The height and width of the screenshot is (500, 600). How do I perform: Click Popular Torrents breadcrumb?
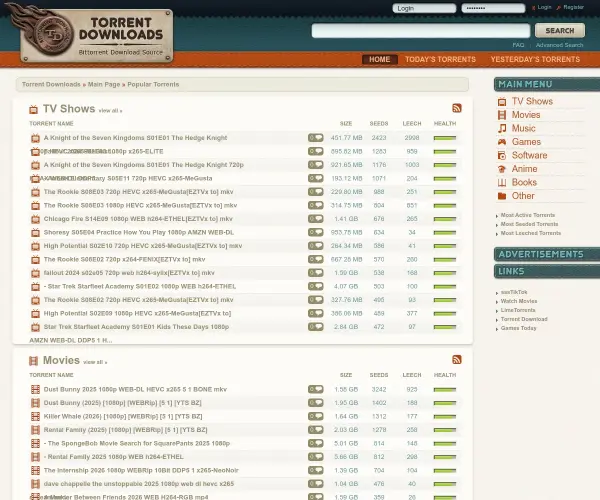coord(153,85)
